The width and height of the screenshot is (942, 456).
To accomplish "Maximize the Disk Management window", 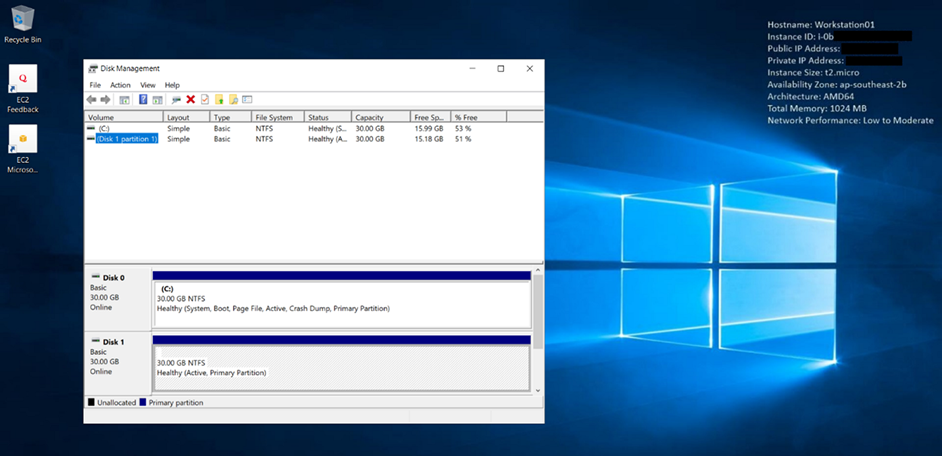I will 500,68.
